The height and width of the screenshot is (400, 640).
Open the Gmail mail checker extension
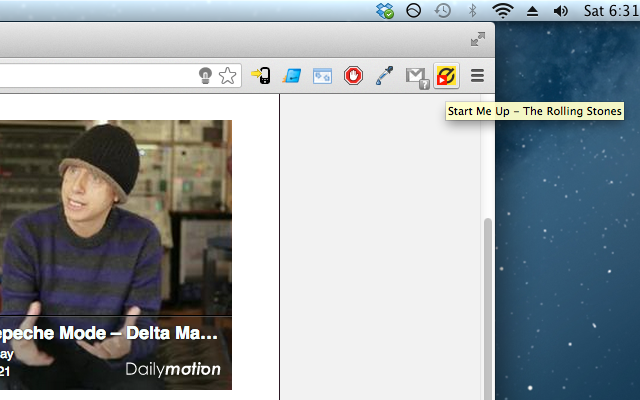click(417, 78)
